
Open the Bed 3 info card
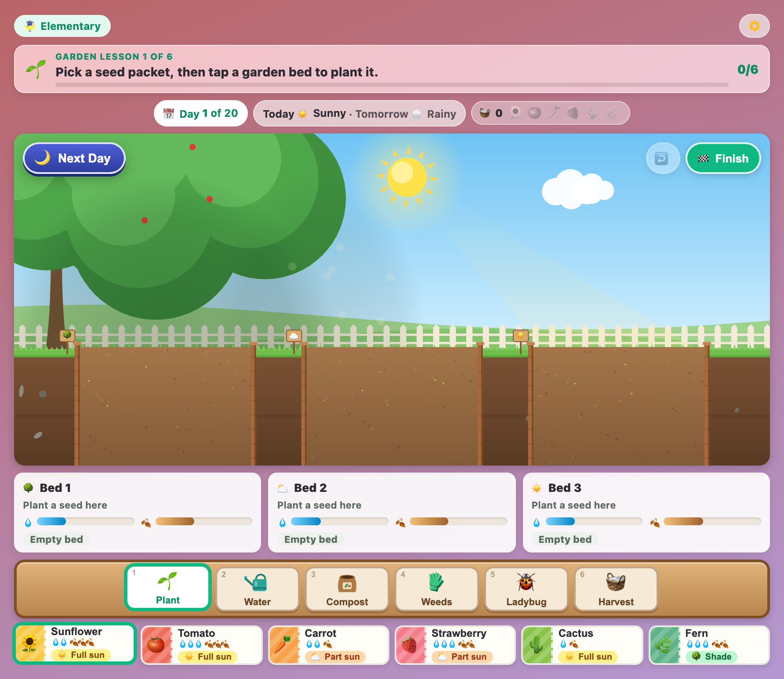pos(646,513)
